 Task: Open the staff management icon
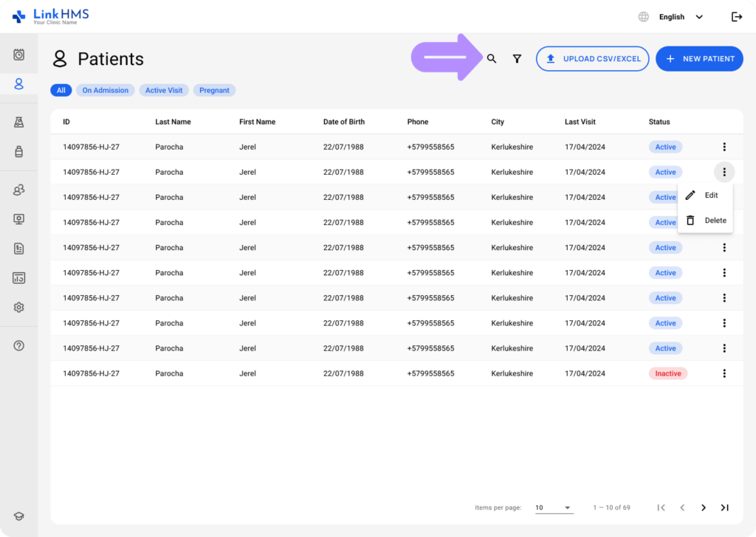(19, 190)
